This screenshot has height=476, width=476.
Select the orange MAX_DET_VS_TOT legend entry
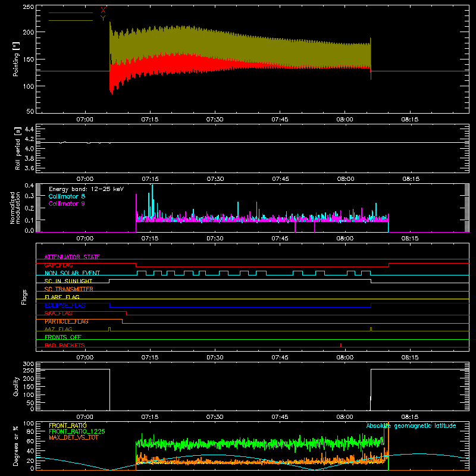(74, 437)
